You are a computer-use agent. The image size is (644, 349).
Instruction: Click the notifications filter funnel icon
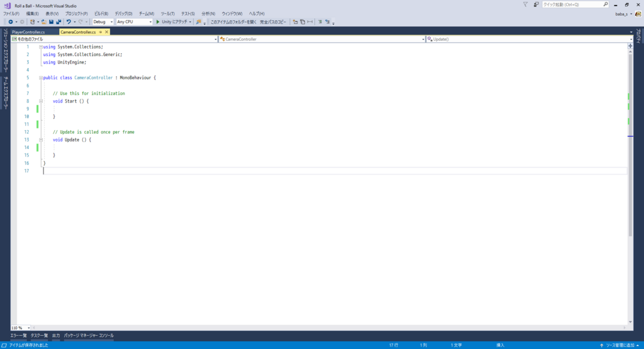[x=525, y=4]
